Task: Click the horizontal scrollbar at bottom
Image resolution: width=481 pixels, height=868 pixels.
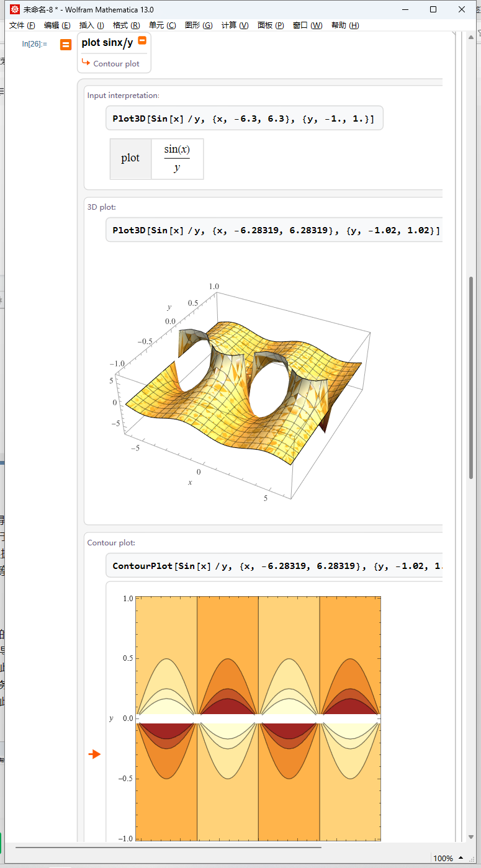Action: click(168, 847)
